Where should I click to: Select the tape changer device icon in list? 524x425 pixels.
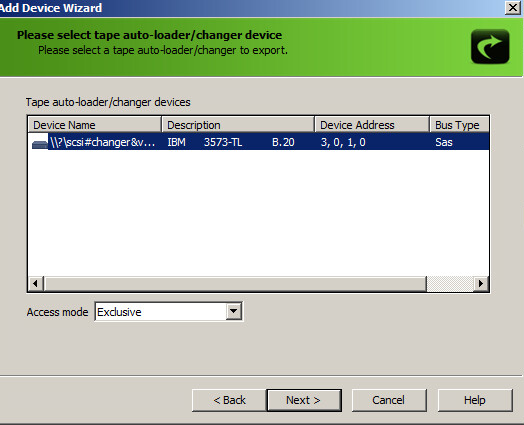tap(40, 144)
